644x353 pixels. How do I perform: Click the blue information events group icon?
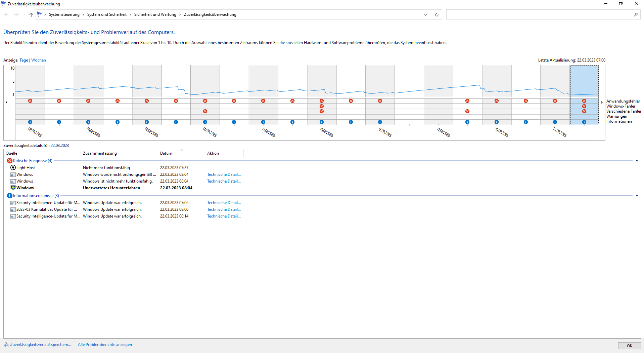[x=10, y=196]
